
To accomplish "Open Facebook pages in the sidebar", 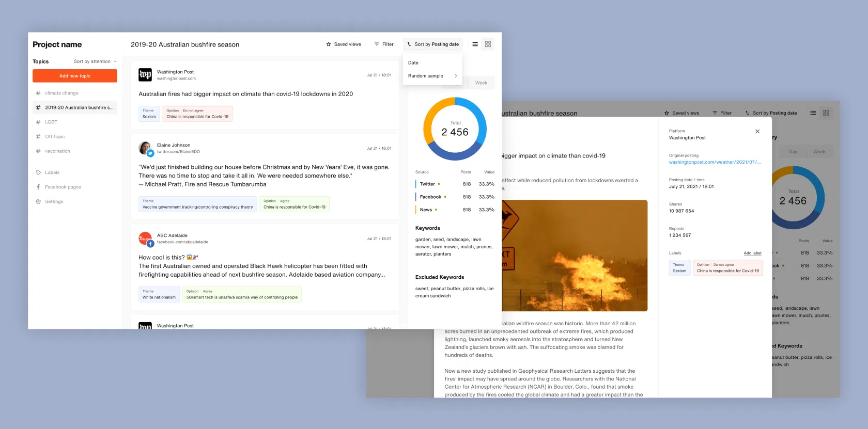I will point(63,187).
